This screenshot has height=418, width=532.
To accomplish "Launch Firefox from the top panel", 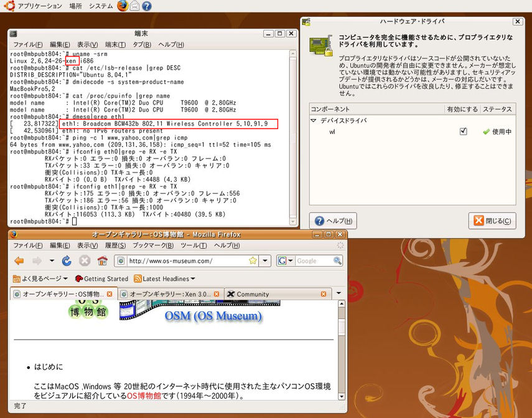I will [123, 6].
